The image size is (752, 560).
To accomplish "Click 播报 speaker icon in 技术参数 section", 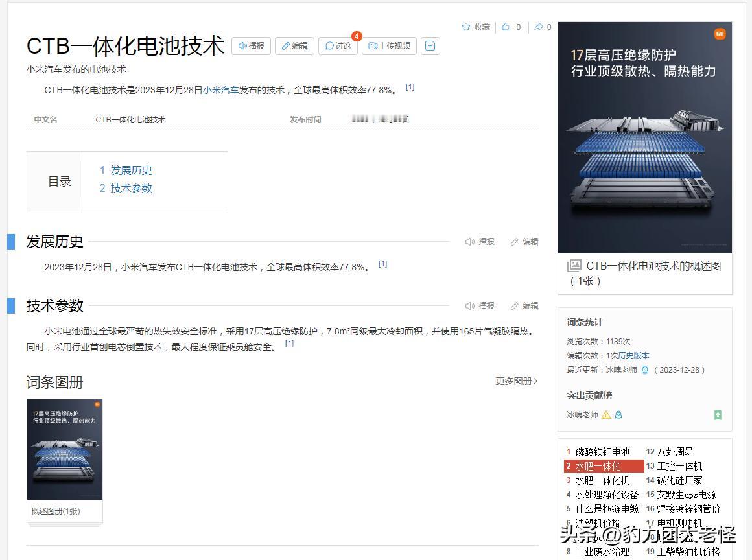I will 469,306.
